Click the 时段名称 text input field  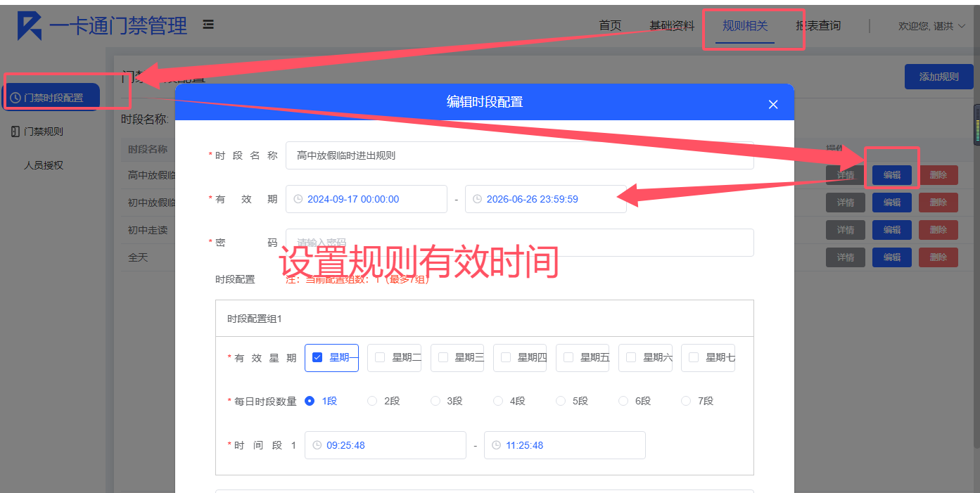(x=518, y=155)
